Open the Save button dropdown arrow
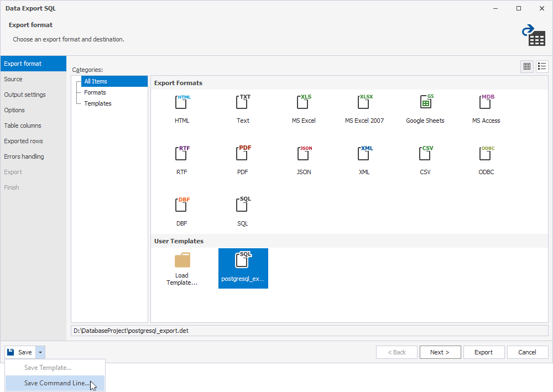Screen dimensions: 553x392 click(x=40, y=352)
